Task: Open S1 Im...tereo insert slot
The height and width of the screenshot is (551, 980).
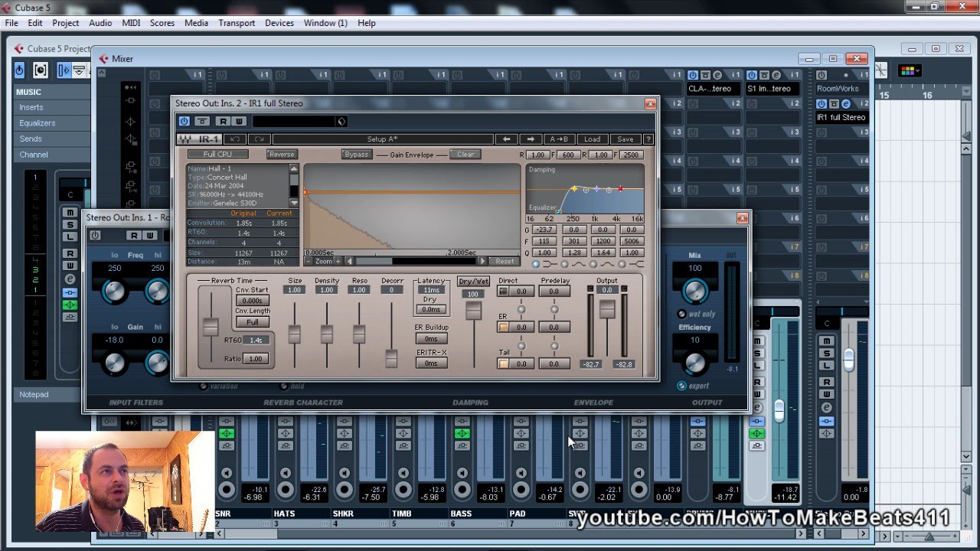Action: [773, 89]
